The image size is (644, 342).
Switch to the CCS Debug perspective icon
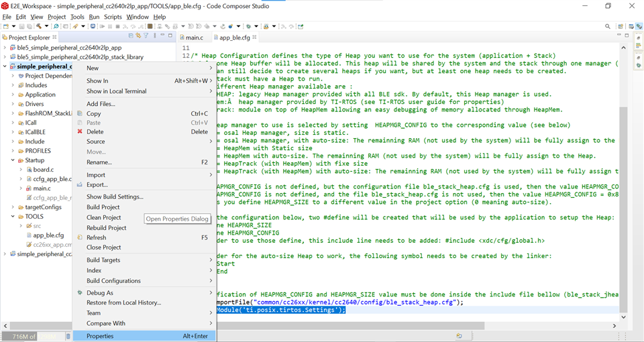639,26
